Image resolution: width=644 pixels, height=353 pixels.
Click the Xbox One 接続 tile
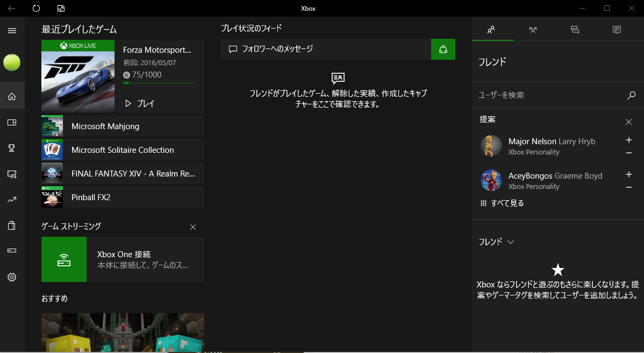click(123, 259)
